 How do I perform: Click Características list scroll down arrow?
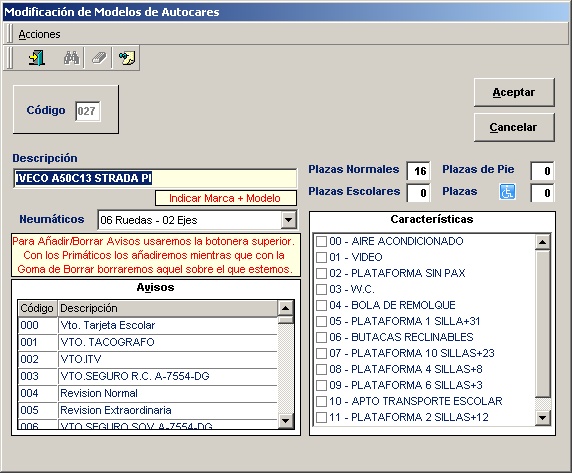click(x=542, y=418)
